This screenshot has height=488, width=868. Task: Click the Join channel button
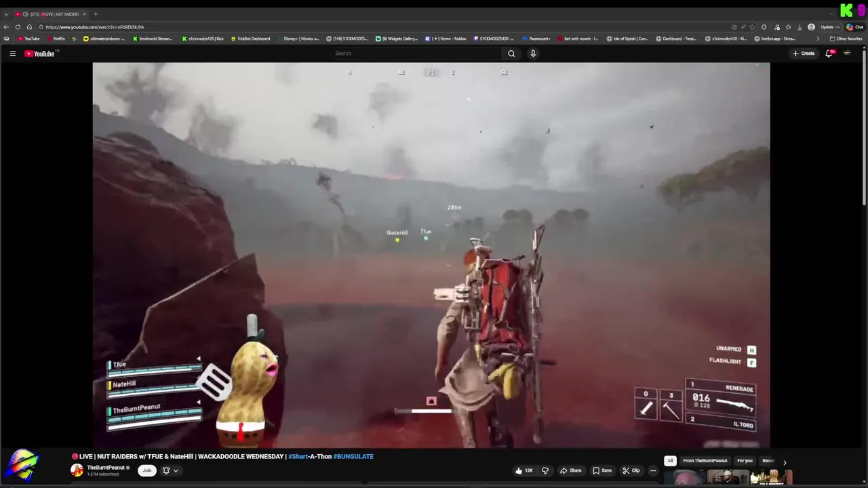click(146, 470)
